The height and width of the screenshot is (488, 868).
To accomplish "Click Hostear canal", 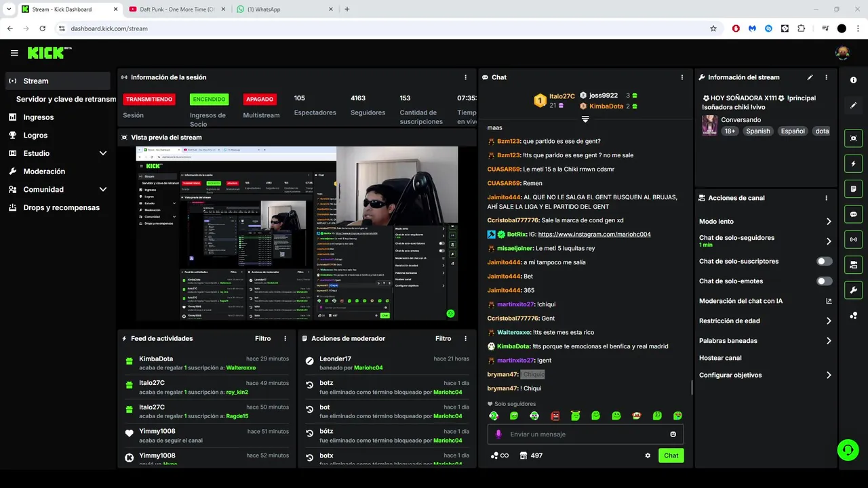I will 720,358.
